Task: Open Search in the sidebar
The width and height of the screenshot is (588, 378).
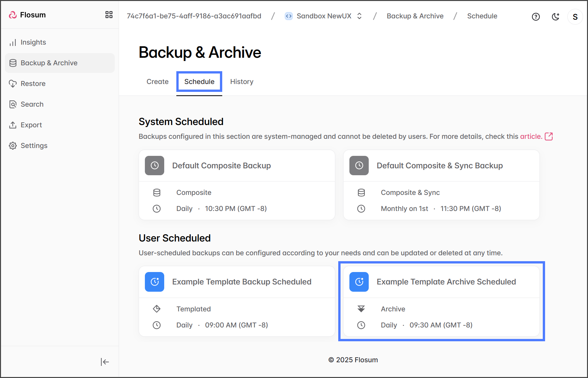Action: click(32, 104)
